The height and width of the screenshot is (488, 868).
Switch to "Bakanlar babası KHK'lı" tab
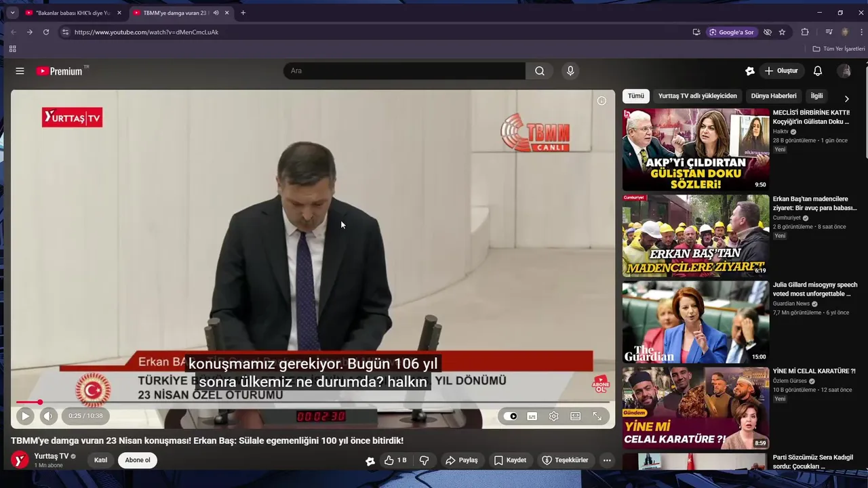click(x=73, y=13)
